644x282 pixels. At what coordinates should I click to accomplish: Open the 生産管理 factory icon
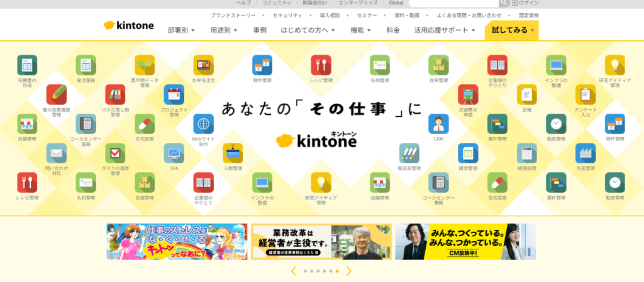point(586,153)
